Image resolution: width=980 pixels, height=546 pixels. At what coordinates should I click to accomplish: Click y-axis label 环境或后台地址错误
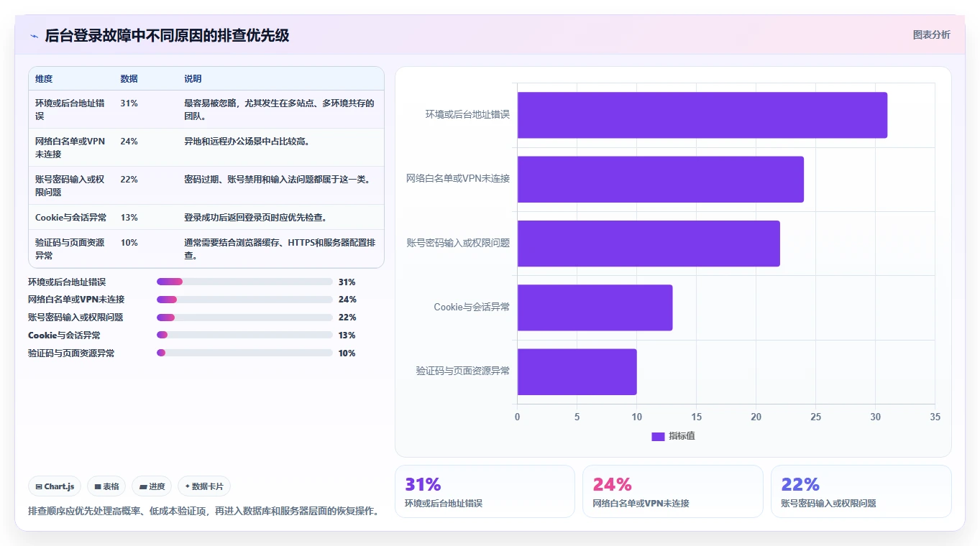click(467, 114)
